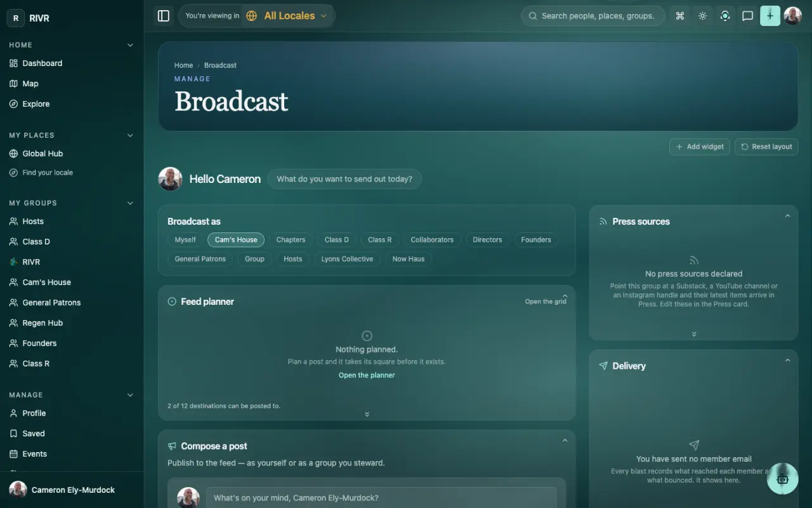The image size is (812, 508).
Task: Select Directors broadcast chip
Action: (487, 239)
